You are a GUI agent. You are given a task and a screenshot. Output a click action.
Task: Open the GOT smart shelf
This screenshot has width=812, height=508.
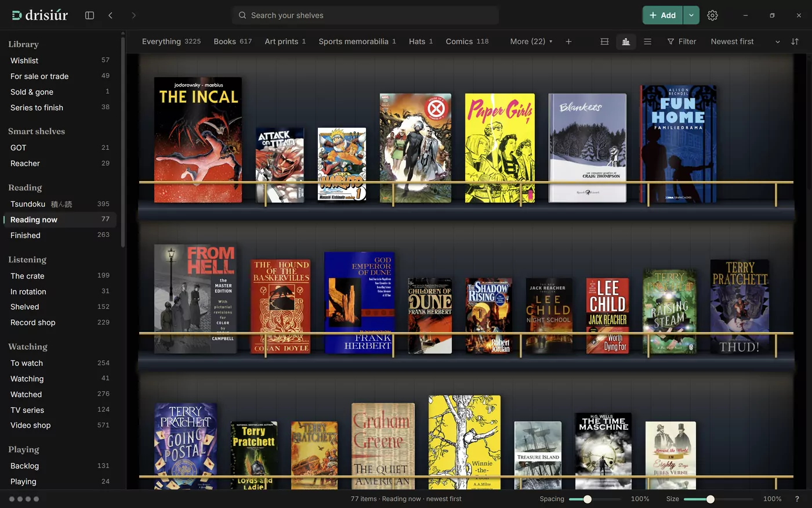click(60, 148)
